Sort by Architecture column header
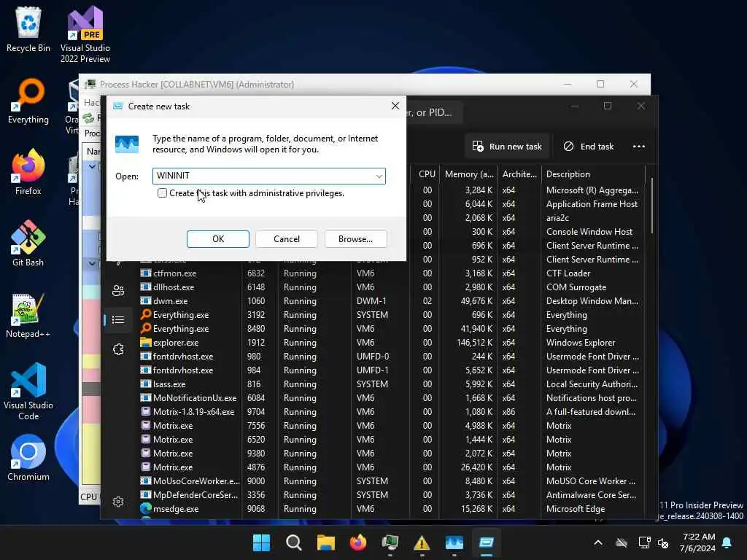Image resolution: width=747 pixels, height=560 pixels. coord(519,174)
